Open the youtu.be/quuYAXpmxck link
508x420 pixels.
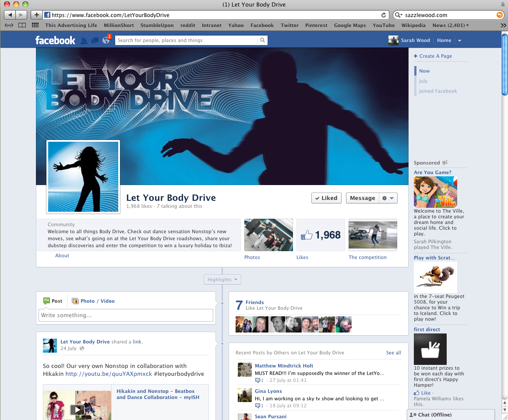click(x=109, y=374)
